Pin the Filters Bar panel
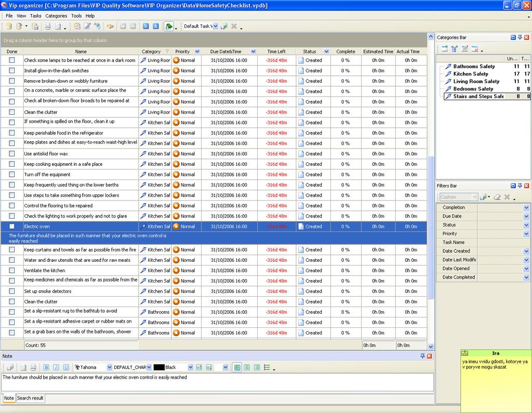 520,185
